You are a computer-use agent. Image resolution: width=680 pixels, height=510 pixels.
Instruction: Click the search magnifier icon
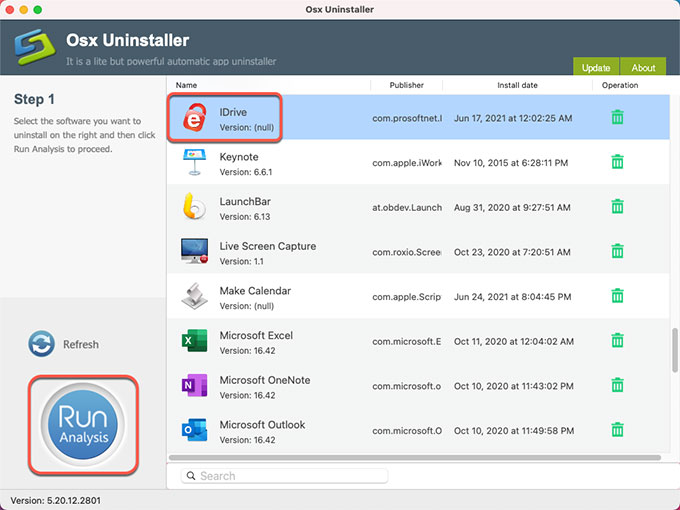[191, 476]
